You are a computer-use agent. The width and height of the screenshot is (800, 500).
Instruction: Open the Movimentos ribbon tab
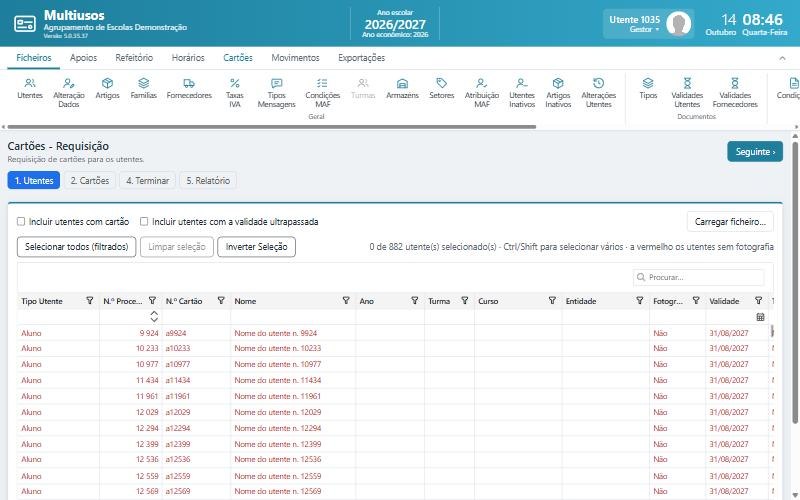[x=295, y=58]
